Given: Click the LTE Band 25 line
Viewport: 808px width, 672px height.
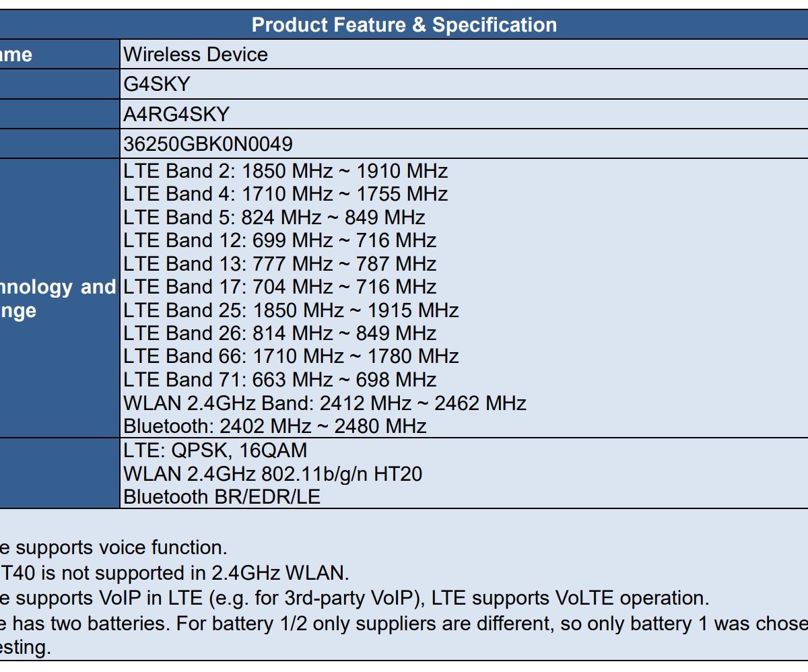Looking at the screenshot, I should (291, 310).
